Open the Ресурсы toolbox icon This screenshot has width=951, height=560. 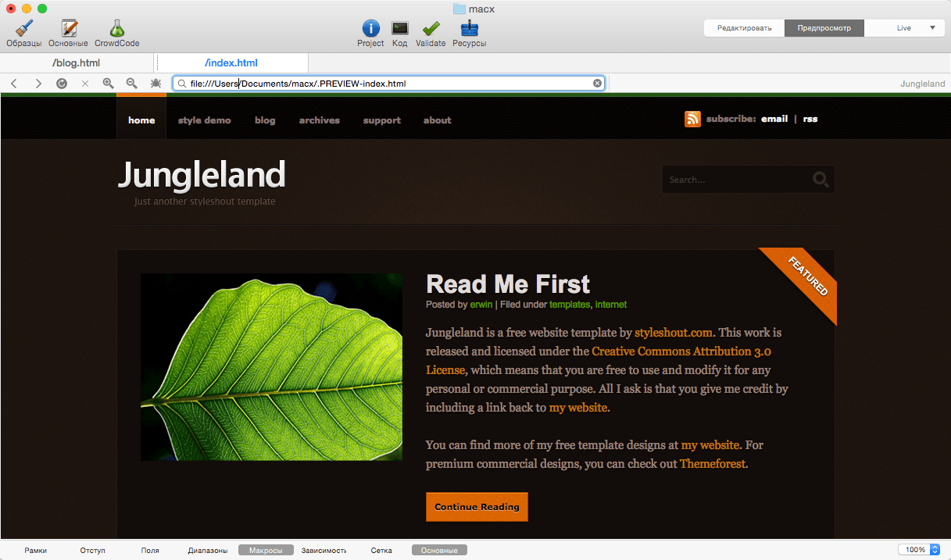tap(470, 28)
